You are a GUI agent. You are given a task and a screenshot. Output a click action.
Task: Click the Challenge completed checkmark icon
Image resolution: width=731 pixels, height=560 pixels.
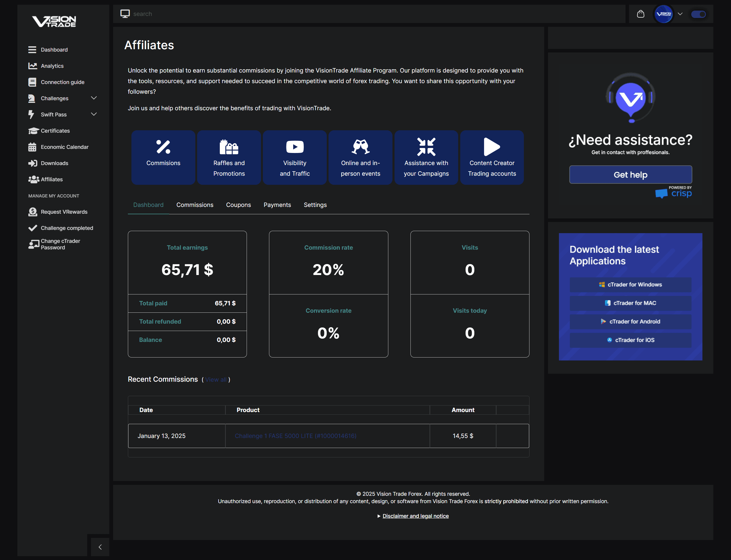(x=33, y=228)
